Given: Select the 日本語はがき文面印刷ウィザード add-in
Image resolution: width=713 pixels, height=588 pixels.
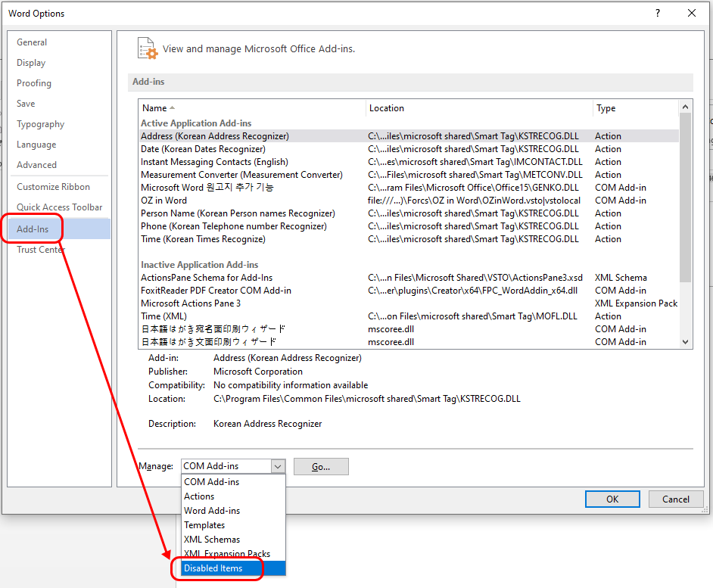Looking at the screenshot, I should (409, 342).
